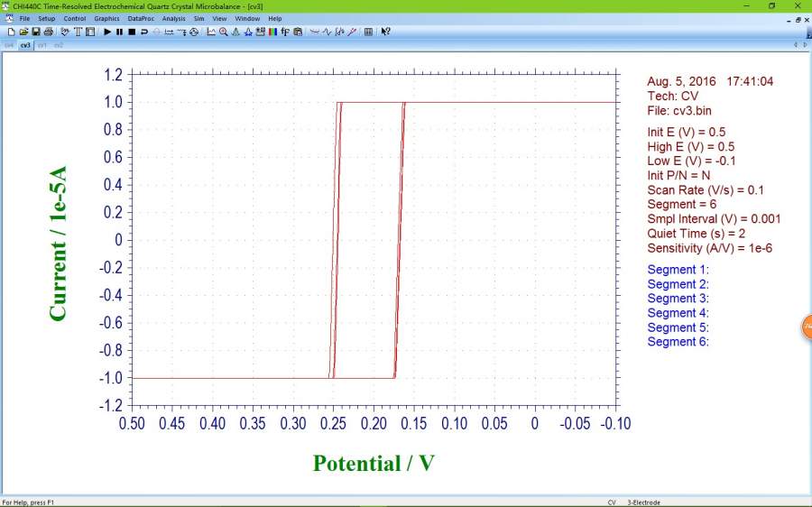Click the Copy to clipboard icon
Image resolution: width=812 pixels, height=507 pixels.
pyautogui.click(x=298, y=32)
